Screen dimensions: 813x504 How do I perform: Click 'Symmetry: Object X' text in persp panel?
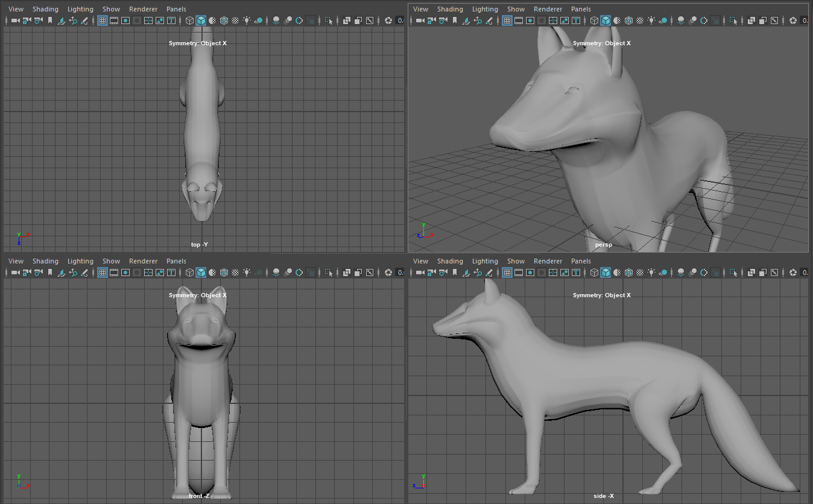coord(602,43)
